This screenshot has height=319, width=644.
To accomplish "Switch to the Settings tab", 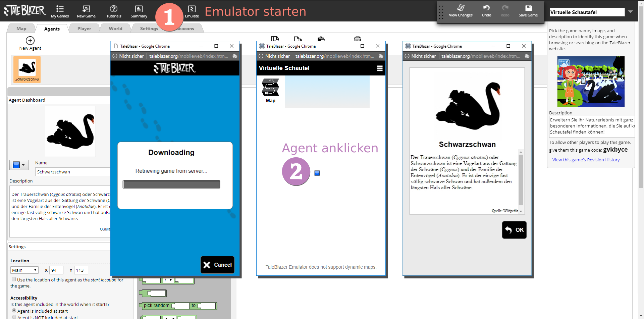I will [x=149, y=29].
